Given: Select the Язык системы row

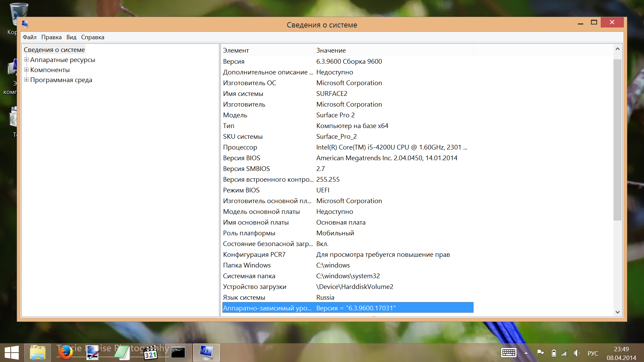Looking at the screenshot, I should (348, 297).
